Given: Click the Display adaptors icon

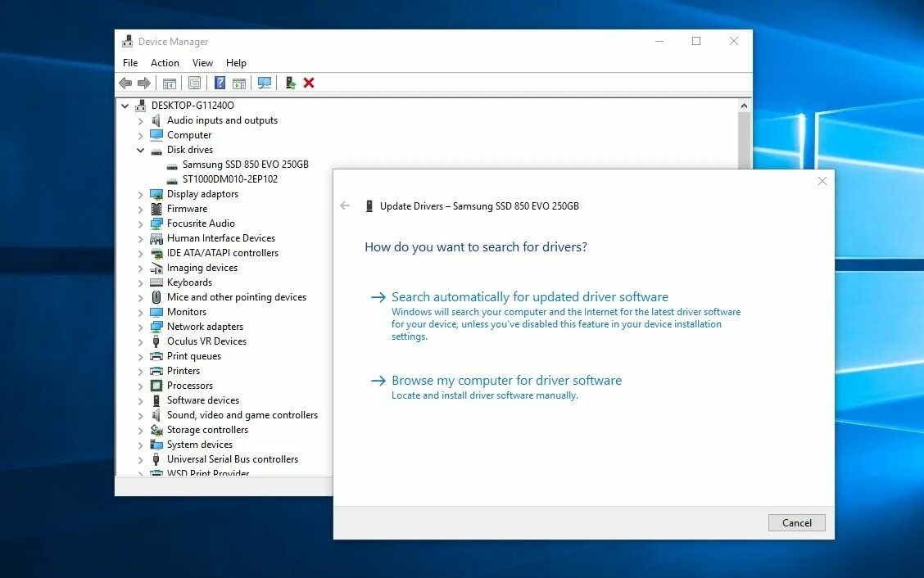Looking at the screenshot, I should [156, 194].
